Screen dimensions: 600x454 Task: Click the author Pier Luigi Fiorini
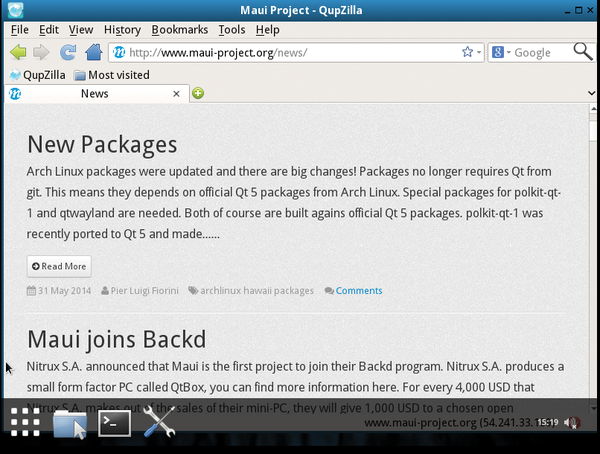pyautogui.click(x=144, y=291)
